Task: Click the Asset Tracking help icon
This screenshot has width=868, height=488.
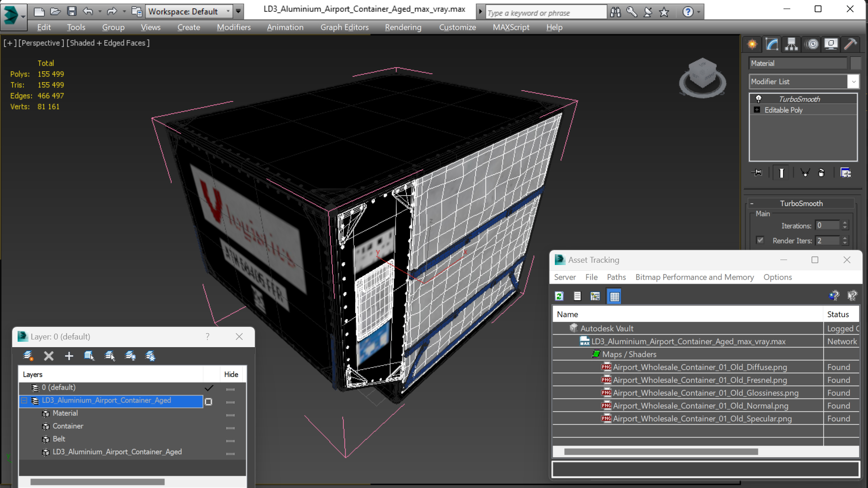Action: click(x=834, y=296)
